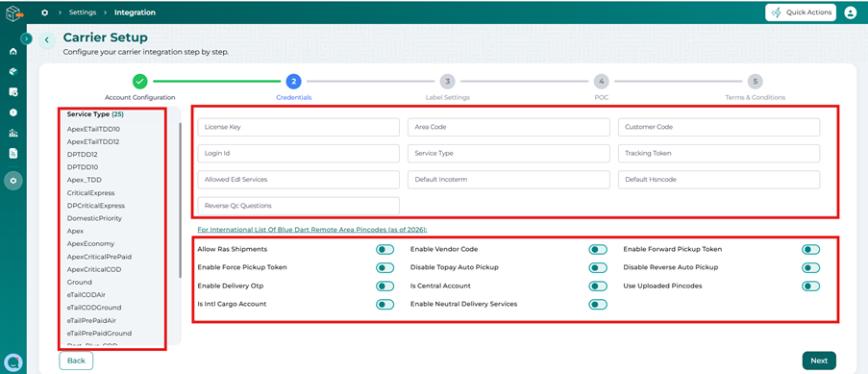Image resolution: width=868 pixels, height=374 pixels.
Task: Toggle Is Central Account
Action: pos(598,287)
